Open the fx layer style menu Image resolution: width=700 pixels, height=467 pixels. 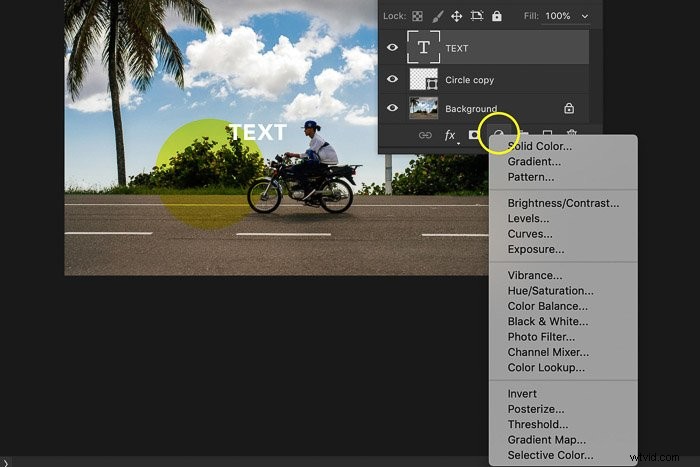coord(450,135)
